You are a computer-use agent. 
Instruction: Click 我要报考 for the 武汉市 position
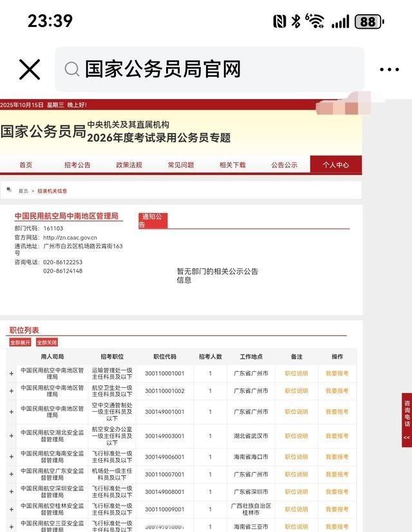pyautogui.click(x=337, y=436)
